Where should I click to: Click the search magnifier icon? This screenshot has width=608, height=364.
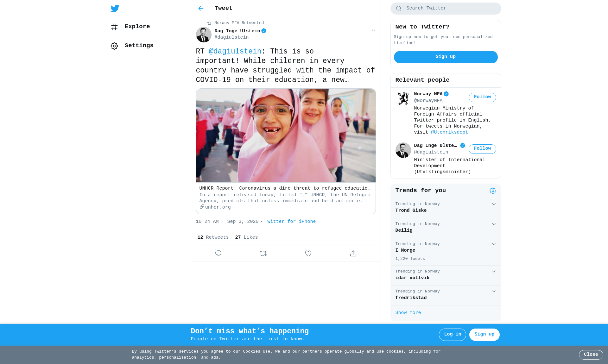pos(399,9)
